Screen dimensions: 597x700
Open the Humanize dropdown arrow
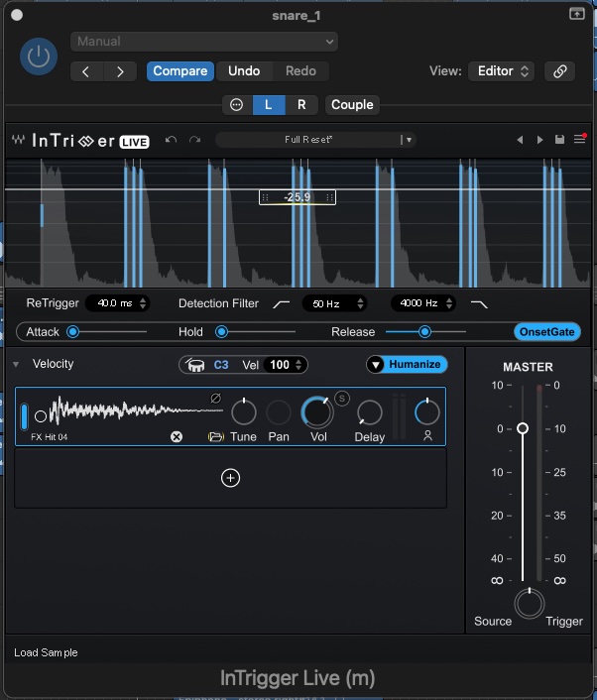pos(376,365)
